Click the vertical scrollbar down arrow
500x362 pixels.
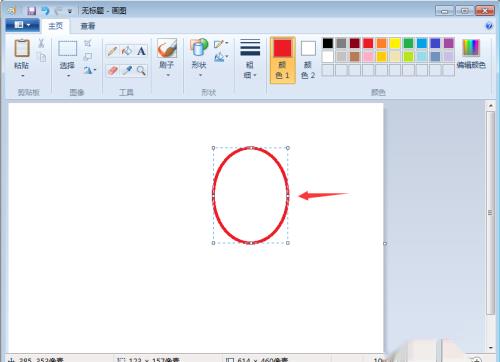491,347
